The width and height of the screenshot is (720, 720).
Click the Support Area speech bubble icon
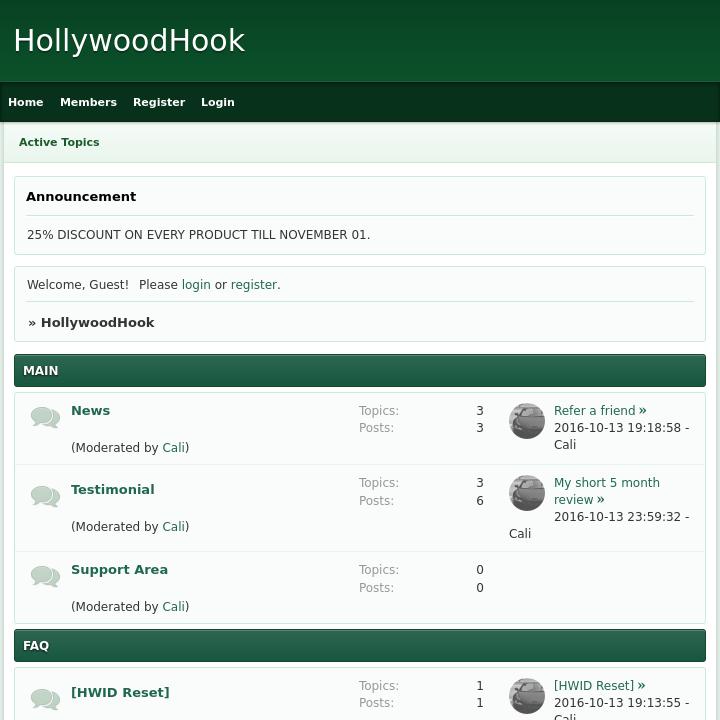pyautogui.click(x=45, y=576)
